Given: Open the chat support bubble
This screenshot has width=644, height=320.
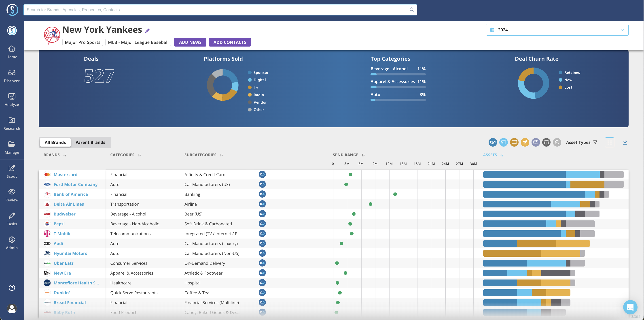Looking at the screenshot, I should point(630,307).
